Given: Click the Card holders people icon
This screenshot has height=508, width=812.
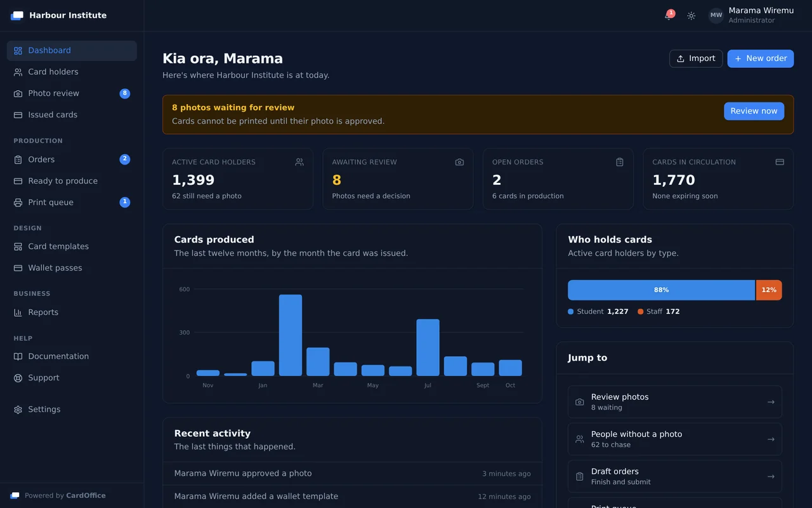Looking at the screenshot, I should (x=18, y=72).
